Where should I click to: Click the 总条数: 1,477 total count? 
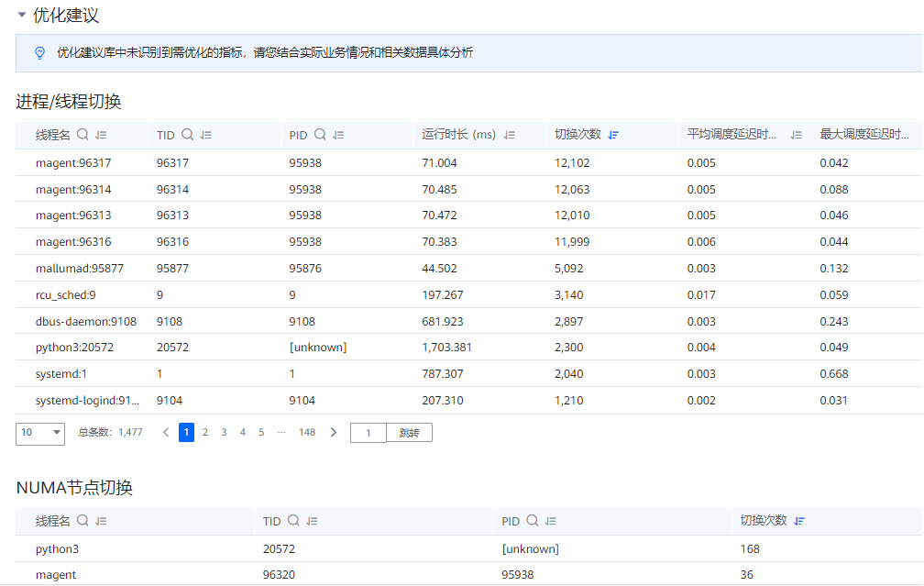click(110, 433)
